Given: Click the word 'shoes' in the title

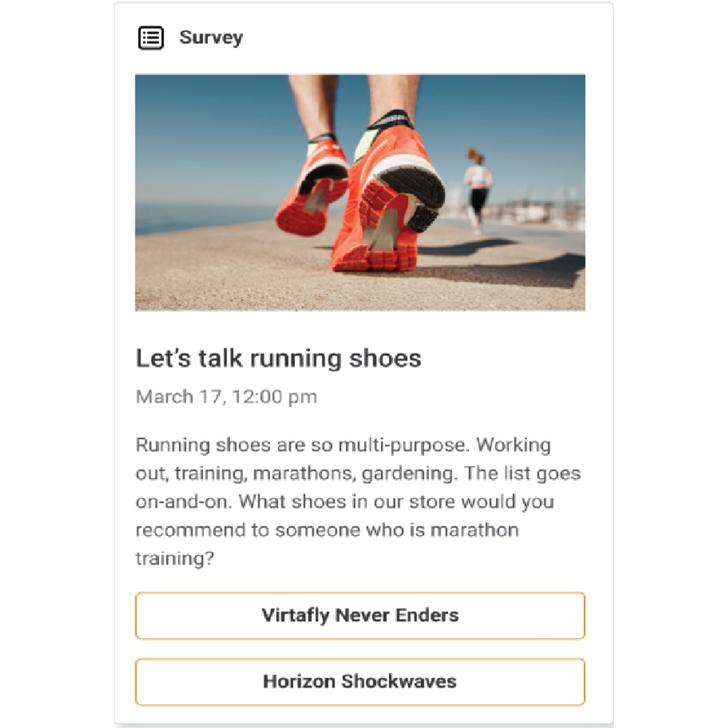Looking at the screenshot, I should (385, 359).
